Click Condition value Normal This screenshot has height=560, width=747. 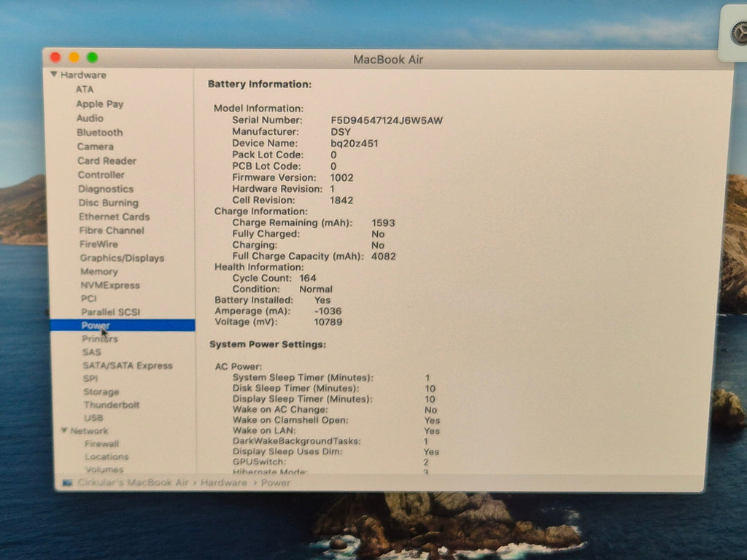(315, 289)
